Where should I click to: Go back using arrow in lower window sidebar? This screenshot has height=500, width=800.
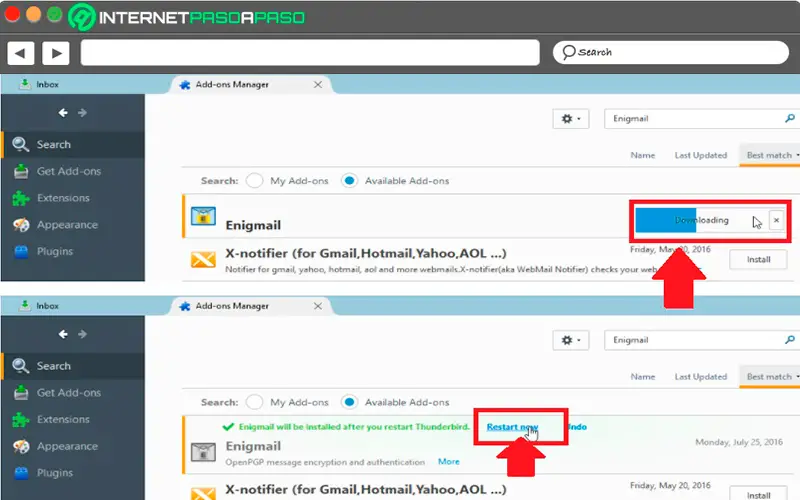63,334
